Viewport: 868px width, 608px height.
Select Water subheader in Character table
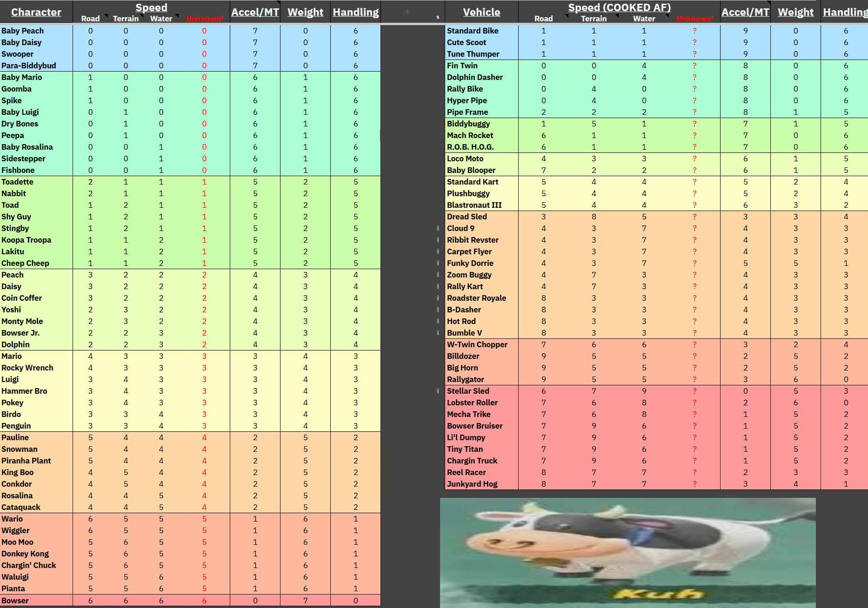point(161,19)
